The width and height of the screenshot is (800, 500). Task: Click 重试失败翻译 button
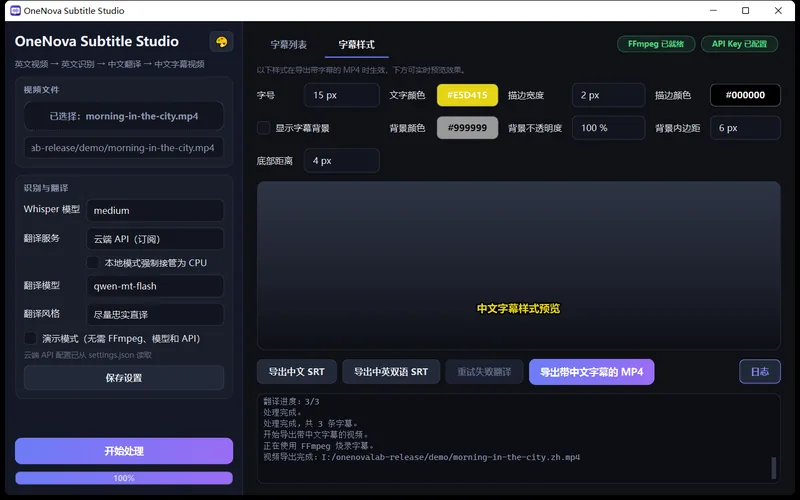point(484,372)
